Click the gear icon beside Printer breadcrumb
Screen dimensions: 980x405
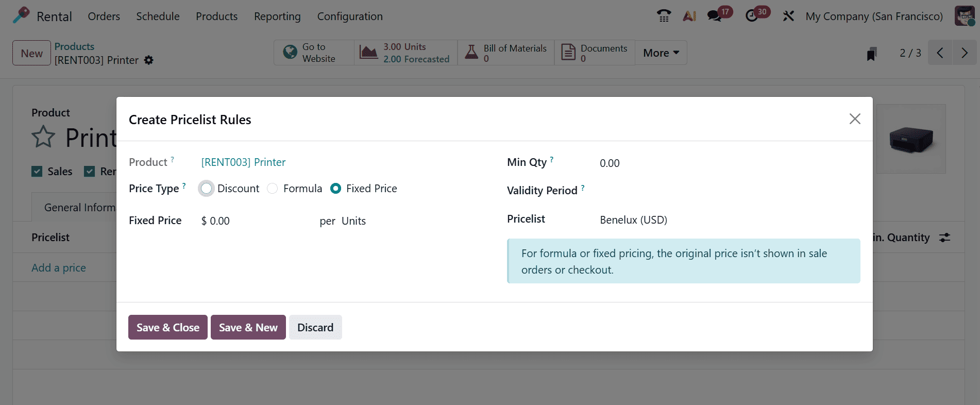(x=149, y=60)
